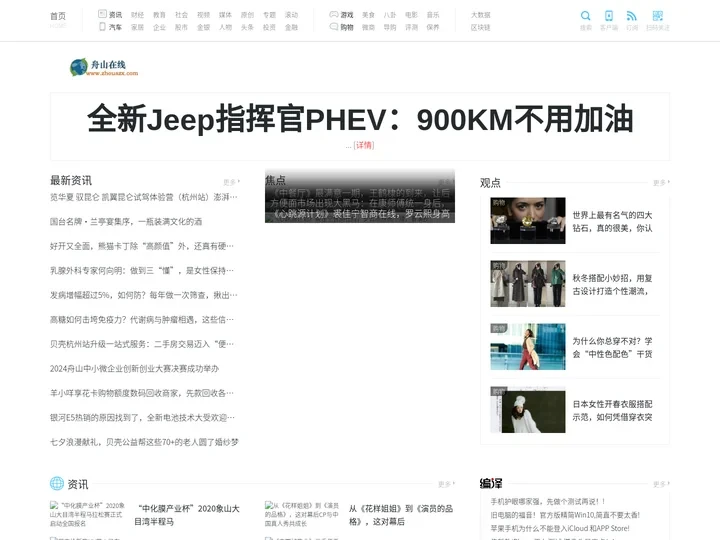Screen dimensions: 720x540
Task: Open the 微商 channel
Action: coord(368,27)
